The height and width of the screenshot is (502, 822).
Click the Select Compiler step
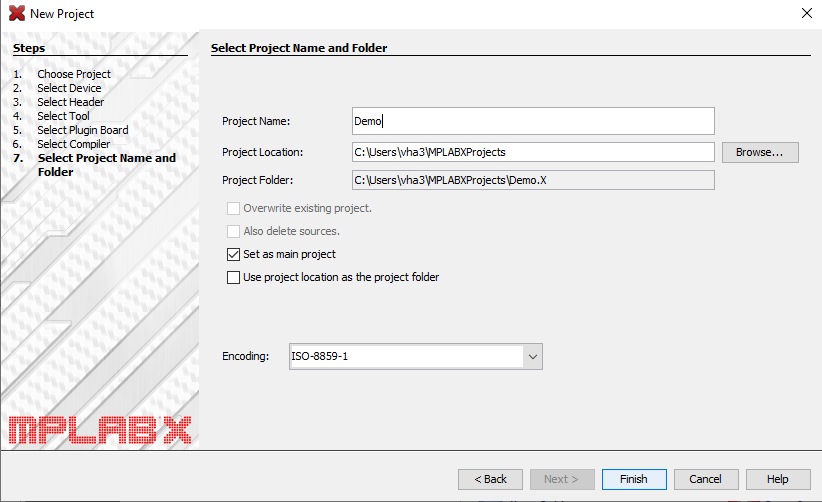[x=74, y=144]
